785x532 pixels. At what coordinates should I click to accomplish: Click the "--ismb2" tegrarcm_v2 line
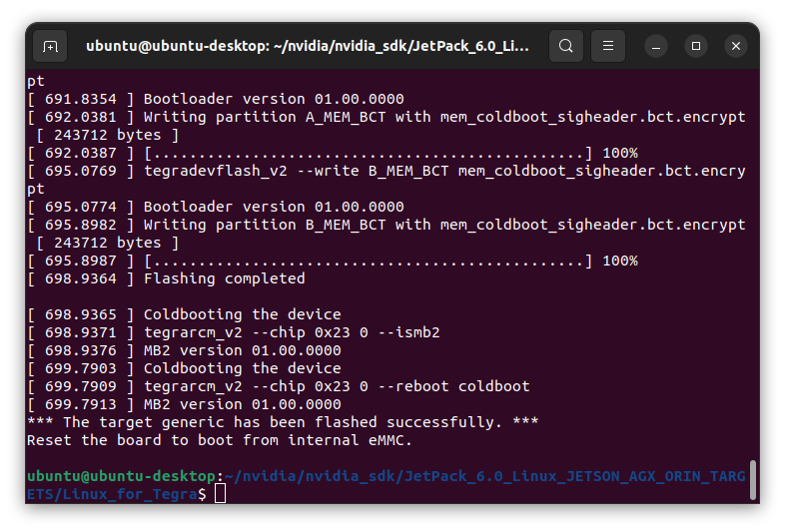tap(234, 332)
